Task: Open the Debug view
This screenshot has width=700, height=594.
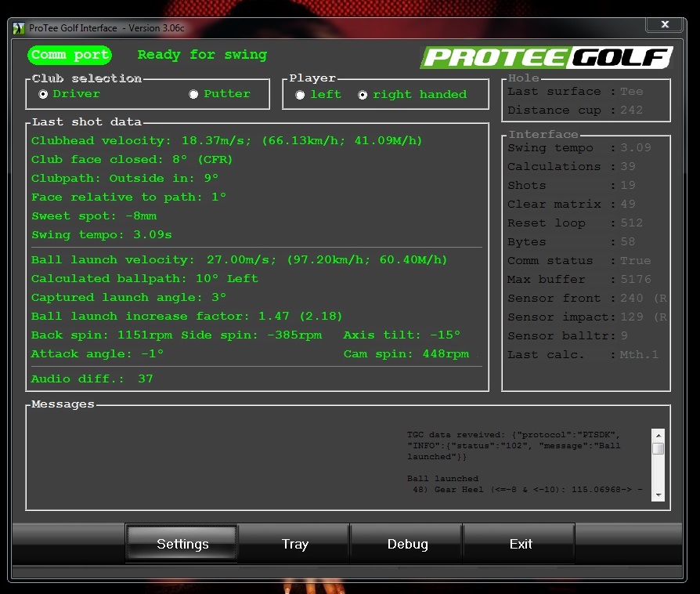Action: tap(407, 544)
